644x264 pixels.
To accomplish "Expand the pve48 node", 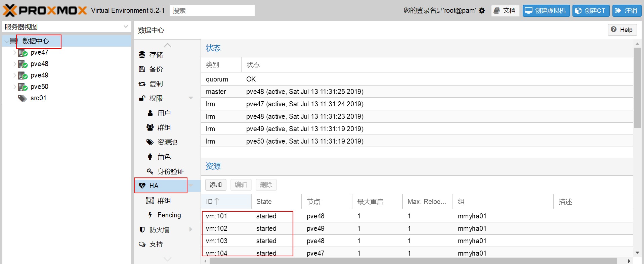I will (x=15, y=64).
